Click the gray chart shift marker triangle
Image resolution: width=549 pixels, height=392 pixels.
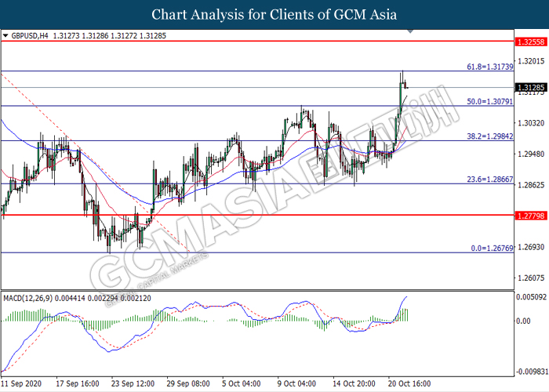pos(409,33)
